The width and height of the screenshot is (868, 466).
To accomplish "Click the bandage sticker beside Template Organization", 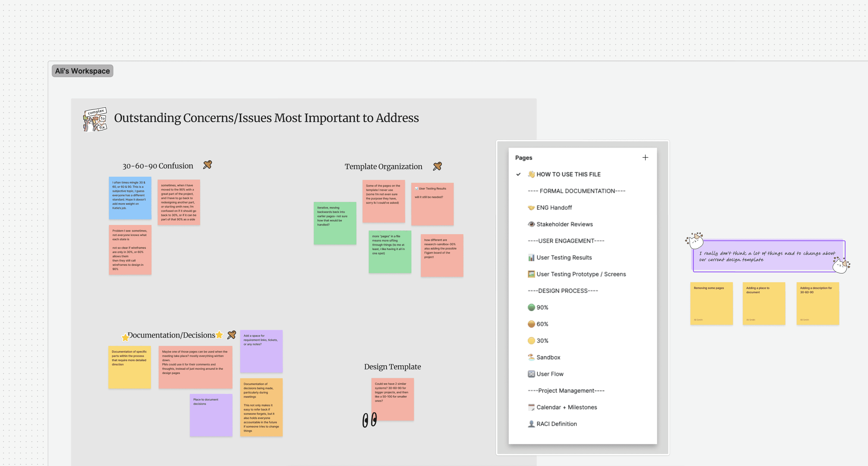I will tap(437, 166).
